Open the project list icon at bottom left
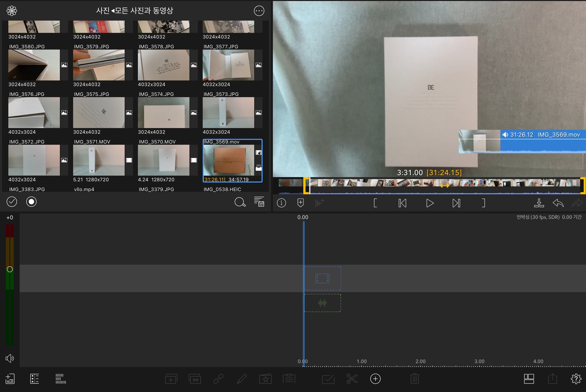 click(10, 379)
